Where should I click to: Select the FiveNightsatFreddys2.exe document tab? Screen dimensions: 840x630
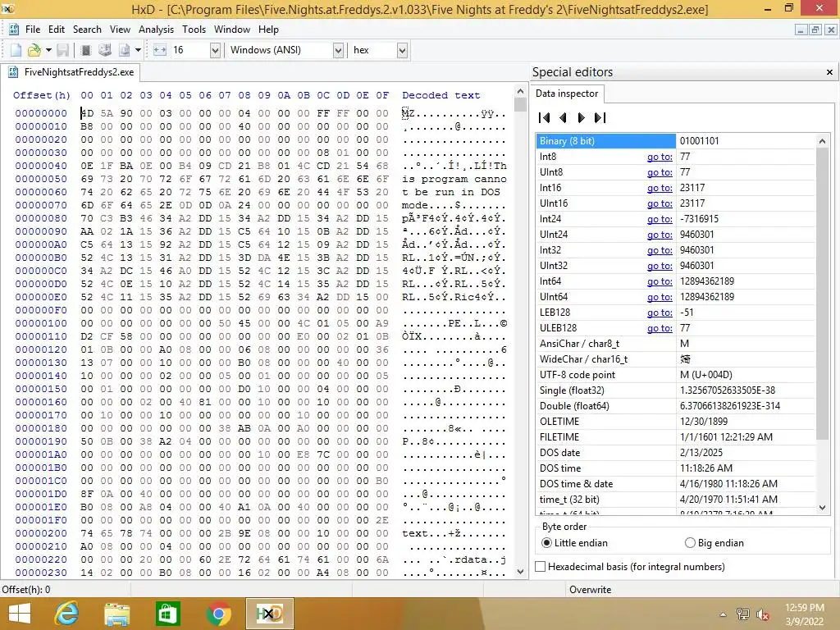point(71,72)
